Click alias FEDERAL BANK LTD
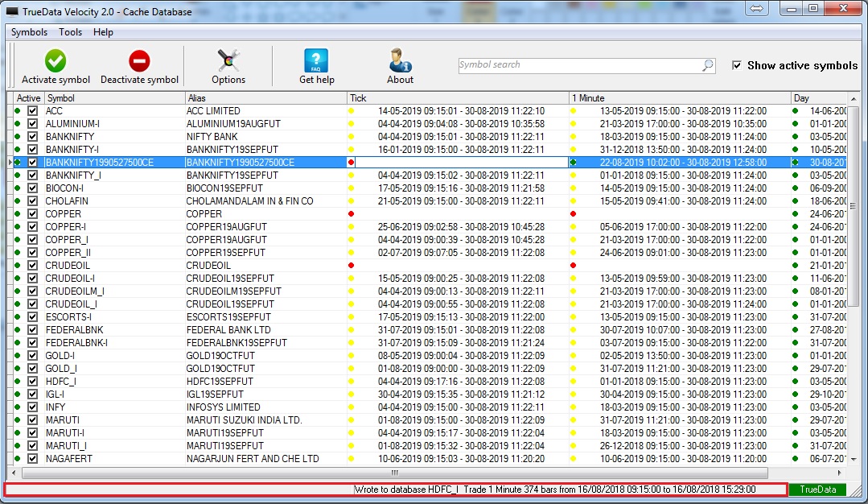Viewport: 868px width, 504px height. 228,330
